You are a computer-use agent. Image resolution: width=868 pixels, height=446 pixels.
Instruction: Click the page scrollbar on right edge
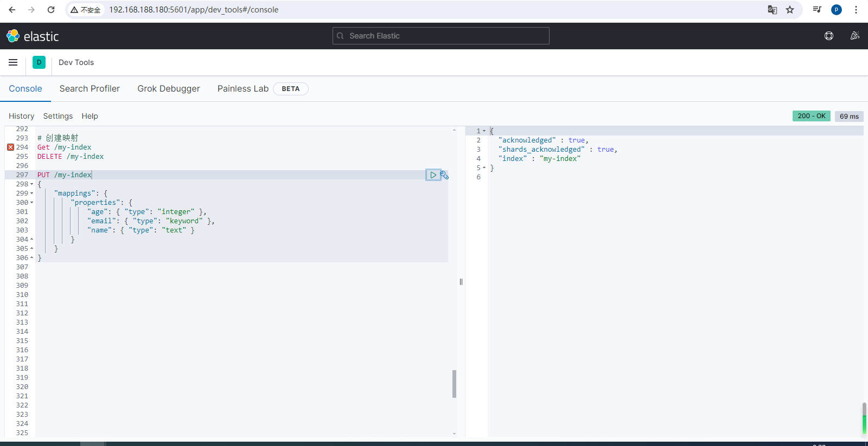click(x=864, y=418)
